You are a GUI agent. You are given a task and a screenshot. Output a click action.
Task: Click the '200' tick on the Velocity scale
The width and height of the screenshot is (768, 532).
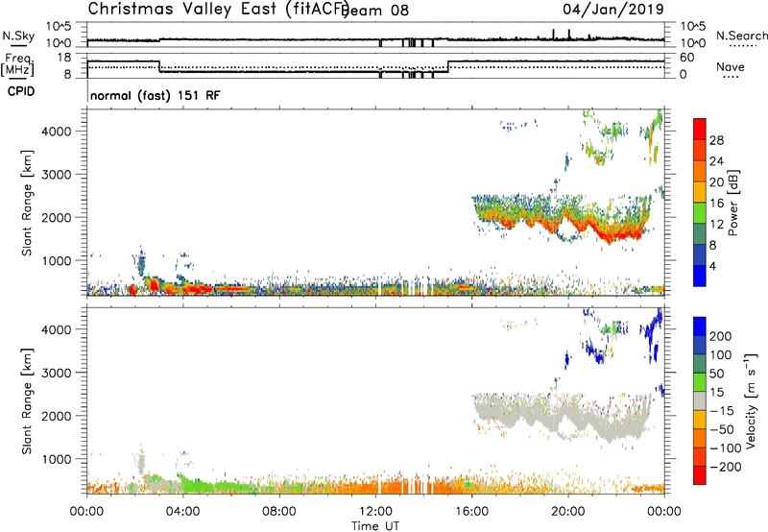[721, 336]
